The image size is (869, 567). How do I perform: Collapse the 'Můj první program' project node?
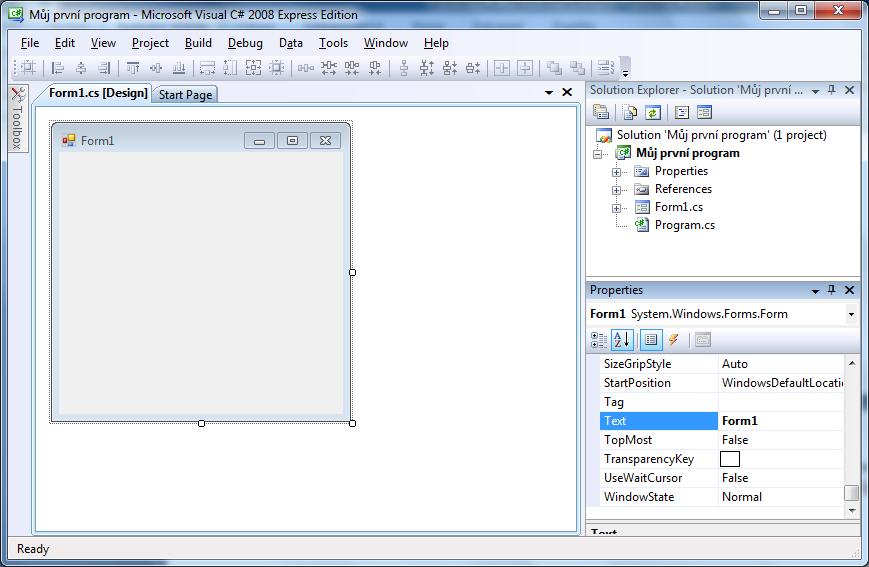(x=597, y=154)
